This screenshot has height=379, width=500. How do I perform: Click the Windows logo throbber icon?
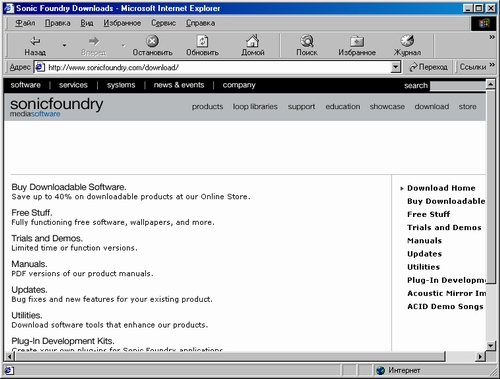(484, 23)
